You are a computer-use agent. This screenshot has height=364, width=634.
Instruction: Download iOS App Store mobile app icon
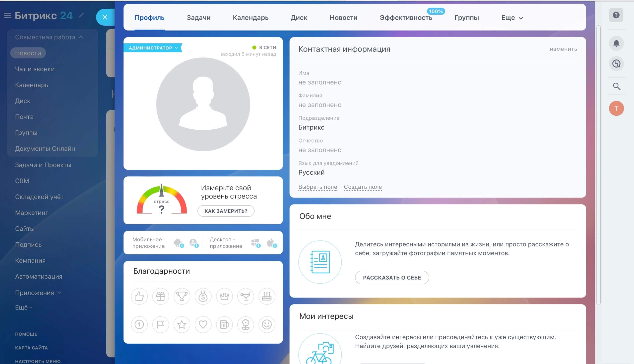tap(194, 243)
